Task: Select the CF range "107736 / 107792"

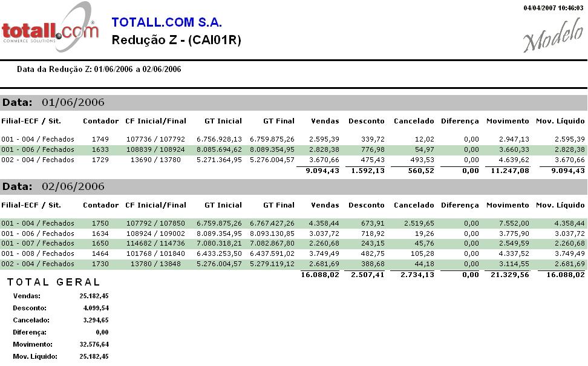Action: coord(155,139)
